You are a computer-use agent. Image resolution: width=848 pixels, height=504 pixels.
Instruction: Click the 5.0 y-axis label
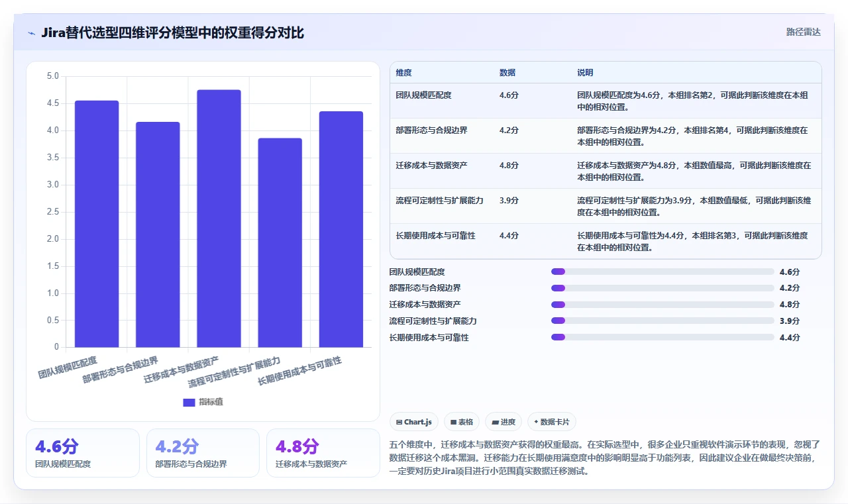point(53,76)
